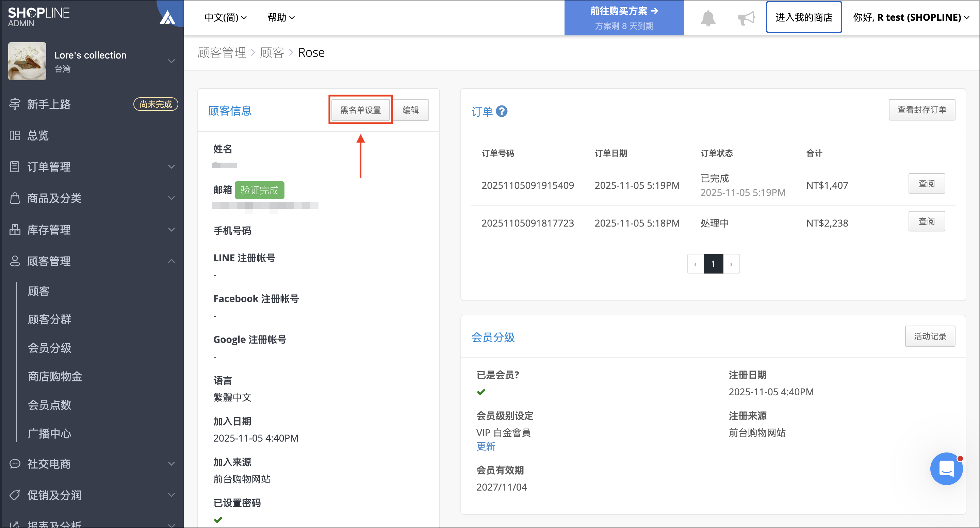Screen dimensions: 980x528
Task: Click the chat icon beside 社交电商
Action: [x=14, y=464]
